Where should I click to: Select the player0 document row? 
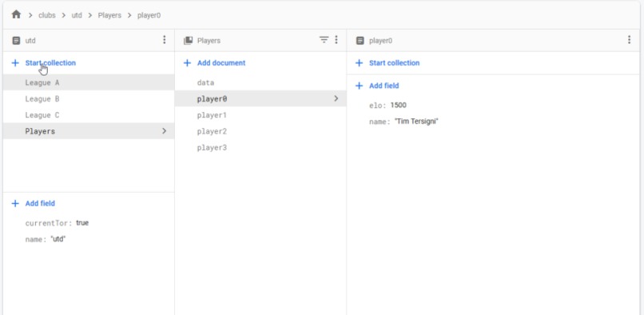point(260,98)
